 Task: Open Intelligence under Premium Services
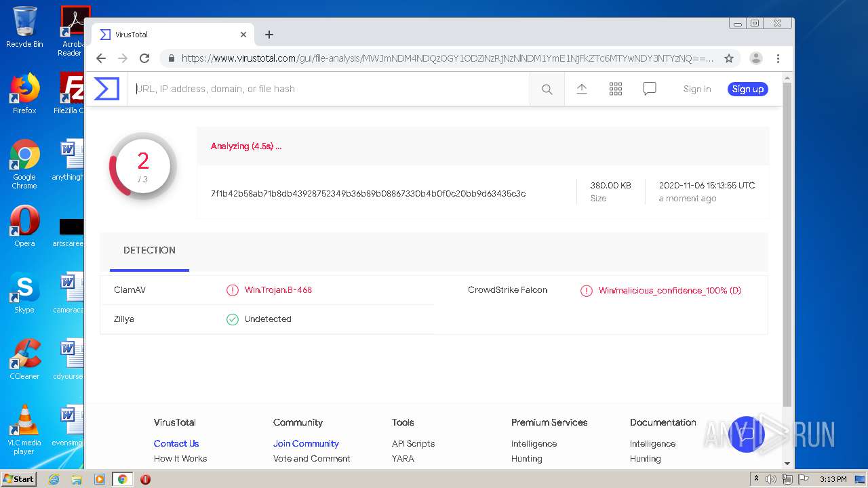pyautogui.click(x=534, y=444)
